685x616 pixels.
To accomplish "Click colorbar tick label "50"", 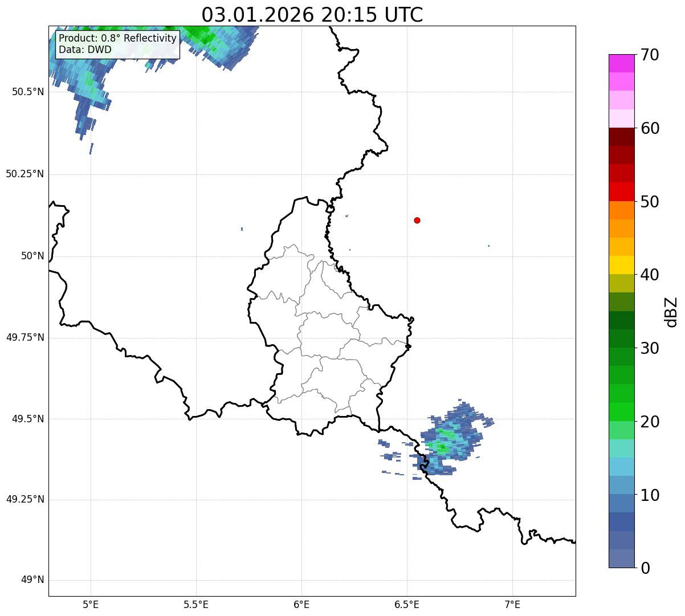I will pyautogui.click(x=650, y=202).
